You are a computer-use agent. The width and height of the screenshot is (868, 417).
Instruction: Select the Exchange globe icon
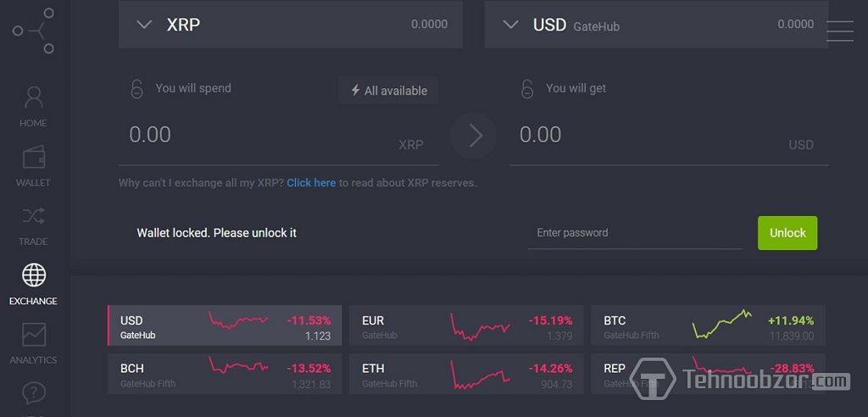tap(34, 275)
